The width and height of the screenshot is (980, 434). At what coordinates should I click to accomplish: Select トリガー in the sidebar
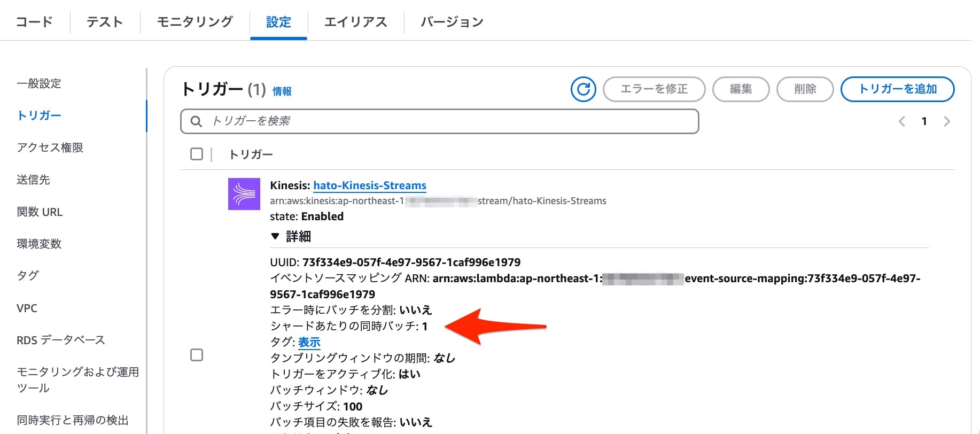[39, 115]
